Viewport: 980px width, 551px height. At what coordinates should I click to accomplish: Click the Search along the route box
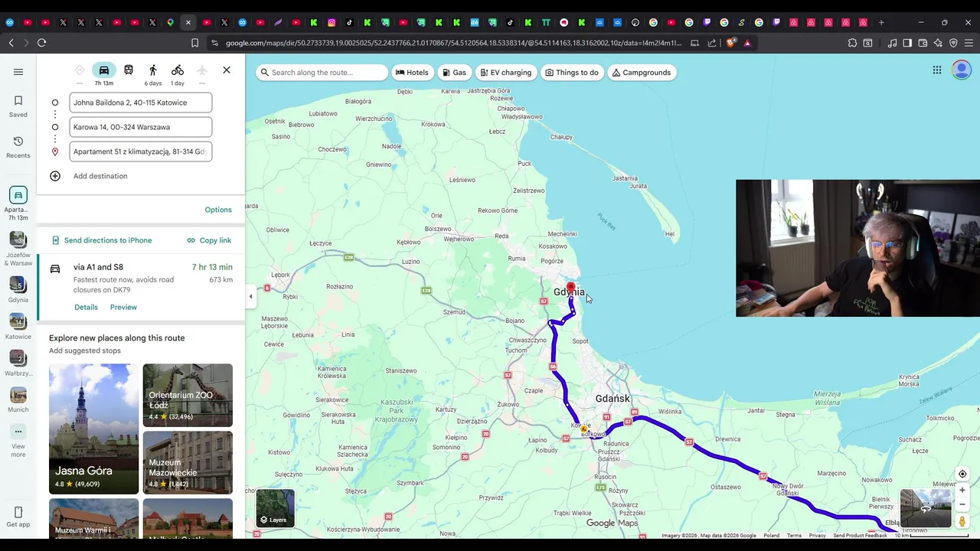click(x=322, y=73)
